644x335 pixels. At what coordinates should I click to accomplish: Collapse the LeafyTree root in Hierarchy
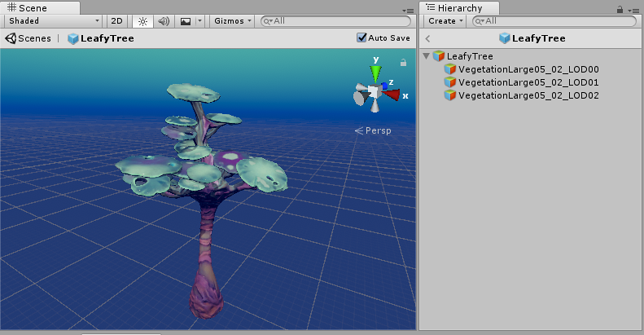[x=427, y=56]
